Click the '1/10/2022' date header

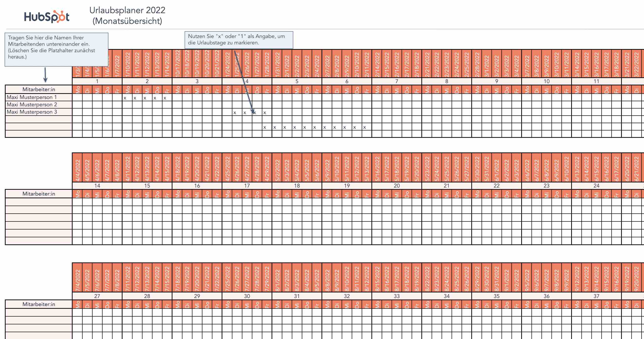[x=127, y=64]
